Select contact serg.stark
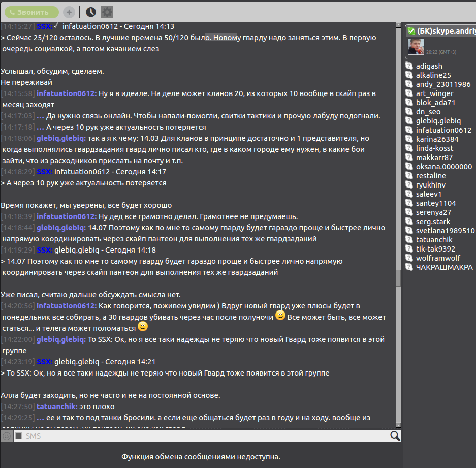Image resolution: width=476 pixels, height=468 pixels. coord(433,222)
